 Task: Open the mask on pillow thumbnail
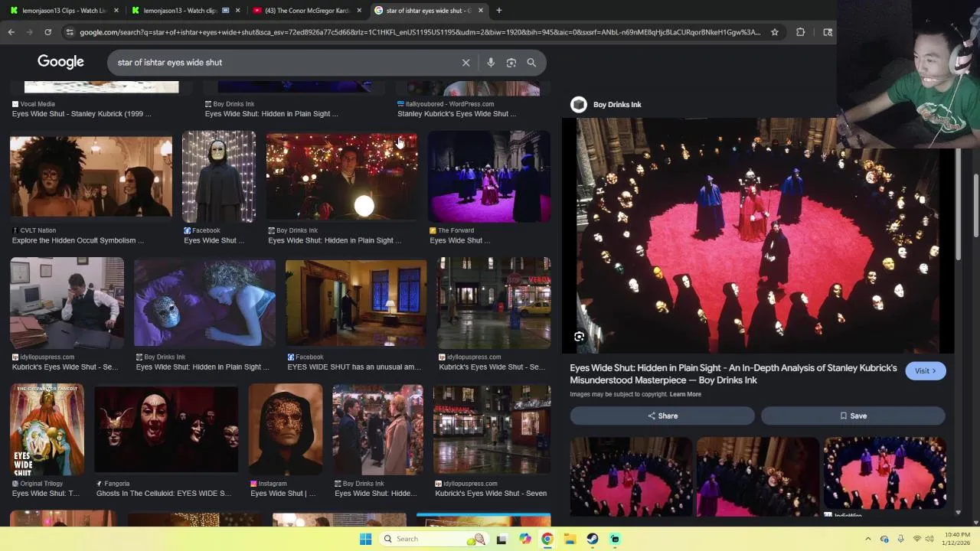click(x=204, y=303)
